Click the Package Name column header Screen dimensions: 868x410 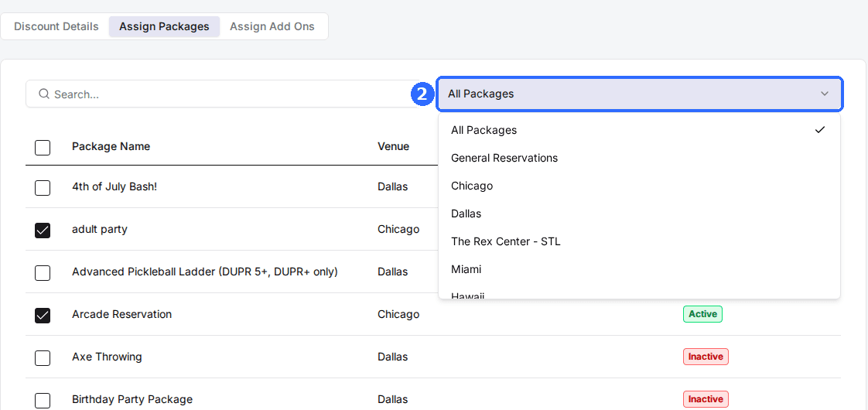point(111,146)
